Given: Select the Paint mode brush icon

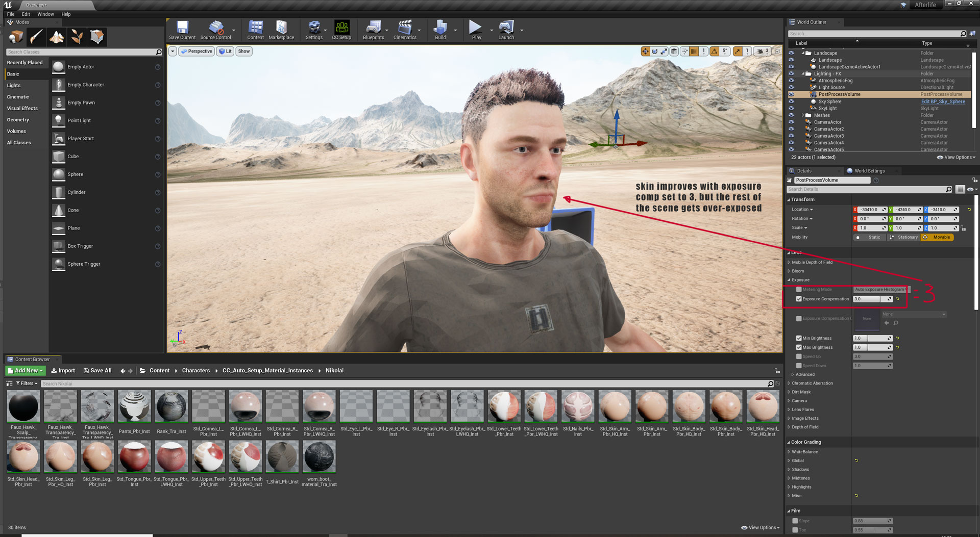Looking at the screenshot, I should coord(36,37).
